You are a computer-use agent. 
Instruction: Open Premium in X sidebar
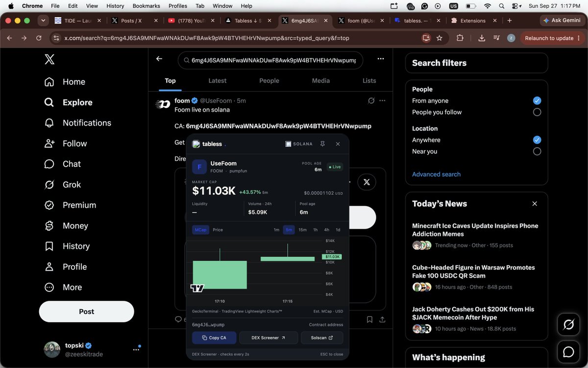(x=70, y=206)
